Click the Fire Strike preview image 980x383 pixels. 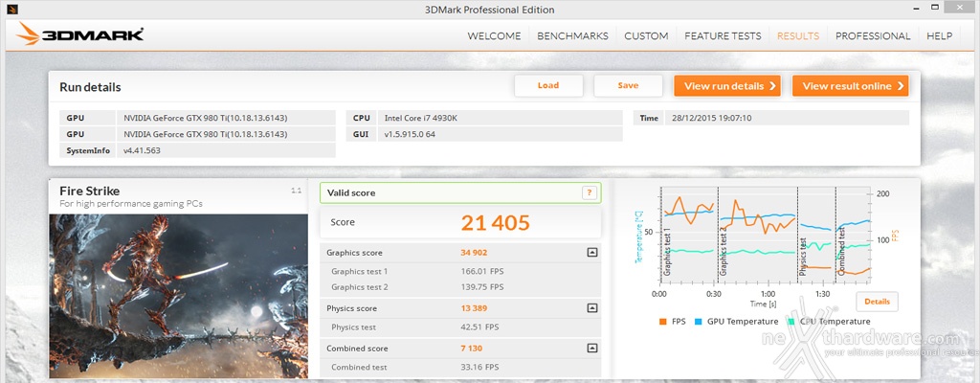click(178, 296)
